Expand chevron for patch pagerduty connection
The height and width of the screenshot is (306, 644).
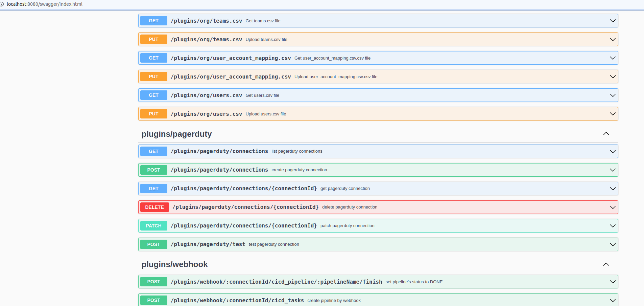pyautogui.click(x=613, y=226)
